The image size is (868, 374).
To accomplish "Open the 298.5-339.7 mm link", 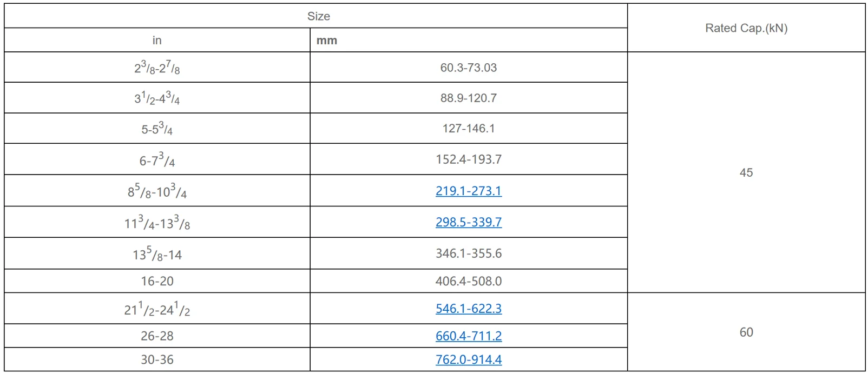I will [468, 222].
